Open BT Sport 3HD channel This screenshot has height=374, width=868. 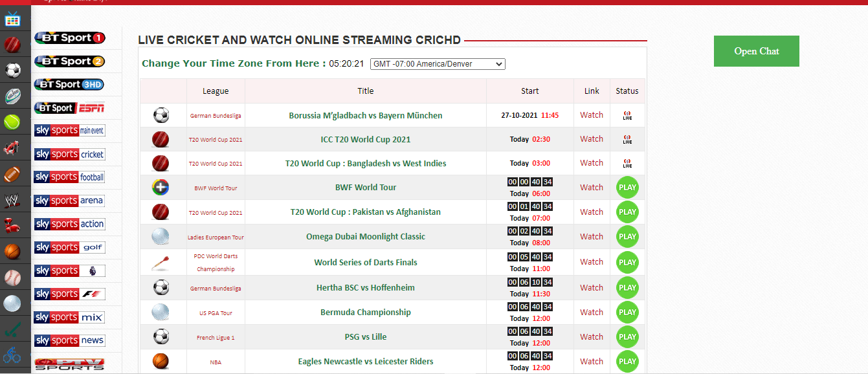click(x=69, y=85)
